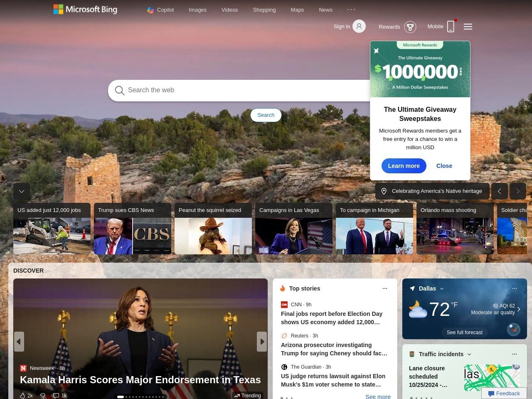Open the traffic map thumbnail
The width and height of the screenshot is (532, 399).
[x=492, y=377]
